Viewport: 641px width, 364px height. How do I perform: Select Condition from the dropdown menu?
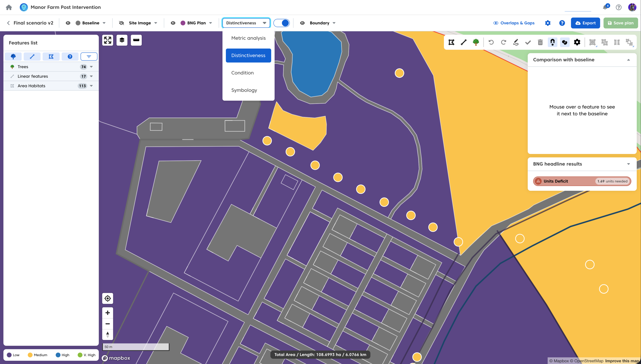pyautogui.click(x=242, y=73)
